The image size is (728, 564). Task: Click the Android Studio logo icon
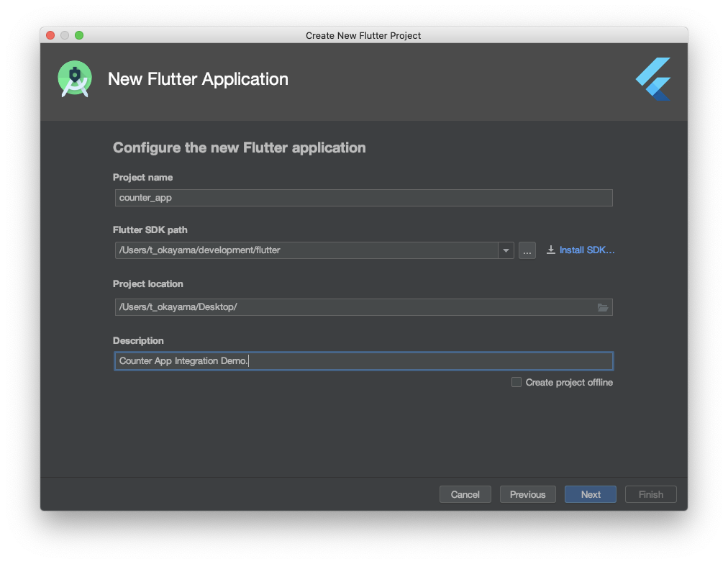[75, 79]
